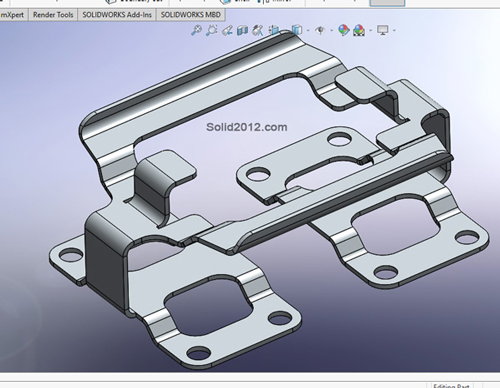The height and width of the screenshot is (388, 500).
Task: Expand the View Settings dropdown arrow
Action: (394, 31)
